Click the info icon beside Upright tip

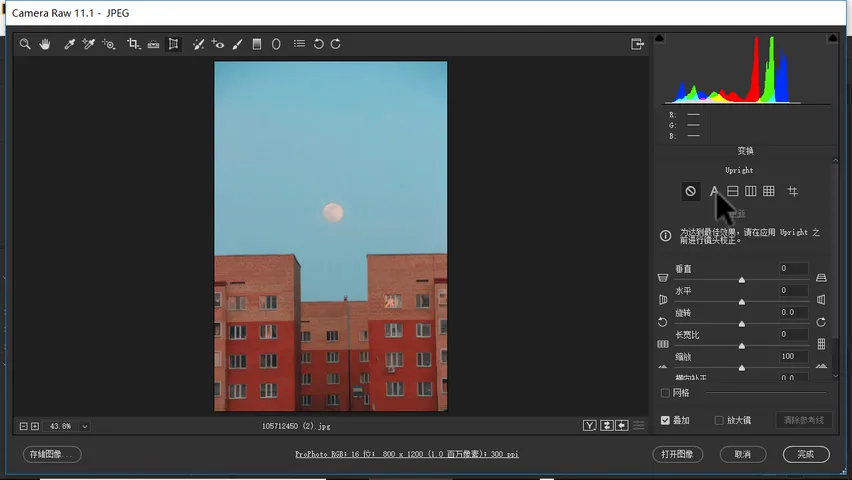point(665,236)
